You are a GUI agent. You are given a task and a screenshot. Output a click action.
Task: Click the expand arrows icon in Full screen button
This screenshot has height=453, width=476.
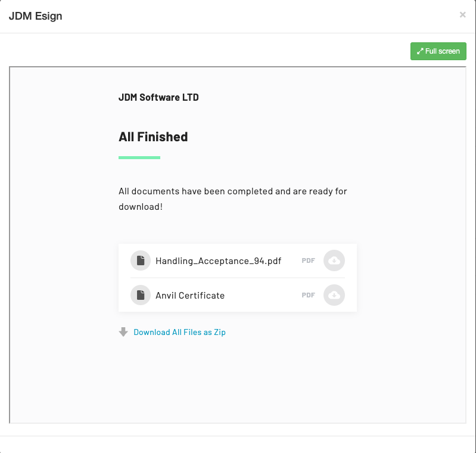point(420,51)
